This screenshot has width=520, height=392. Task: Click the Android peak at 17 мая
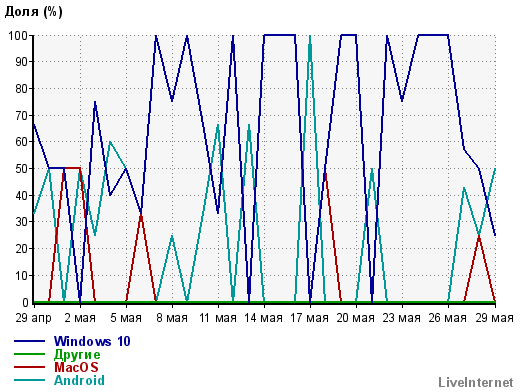pyautogui.click(x=310, y=36)
